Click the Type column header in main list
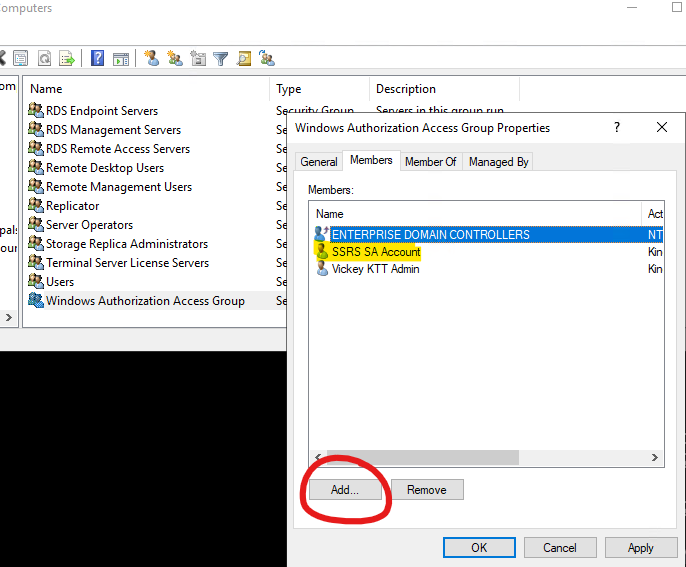The image size is (686, 567). pyautogui.click(x=319, y=89)
